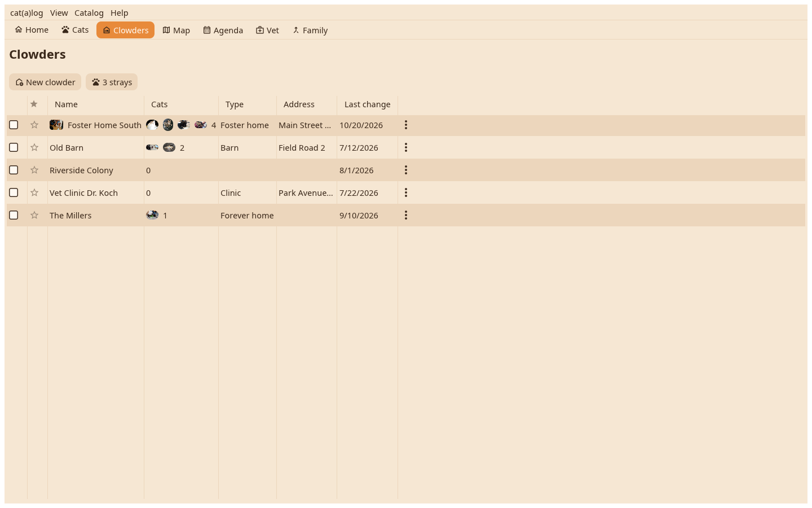Open the Catalog menu
812x508 pixels.
(x=89, y=12)
